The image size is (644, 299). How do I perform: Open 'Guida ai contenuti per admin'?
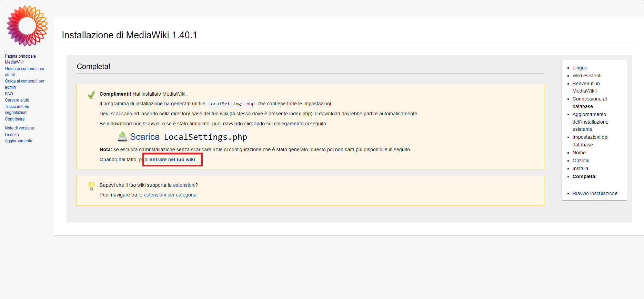[24, 84]
